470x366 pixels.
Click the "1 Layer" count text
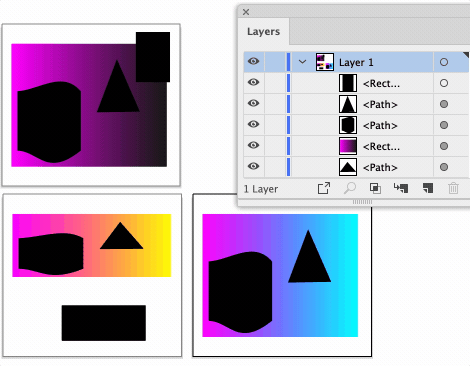(x=261, y=189)
